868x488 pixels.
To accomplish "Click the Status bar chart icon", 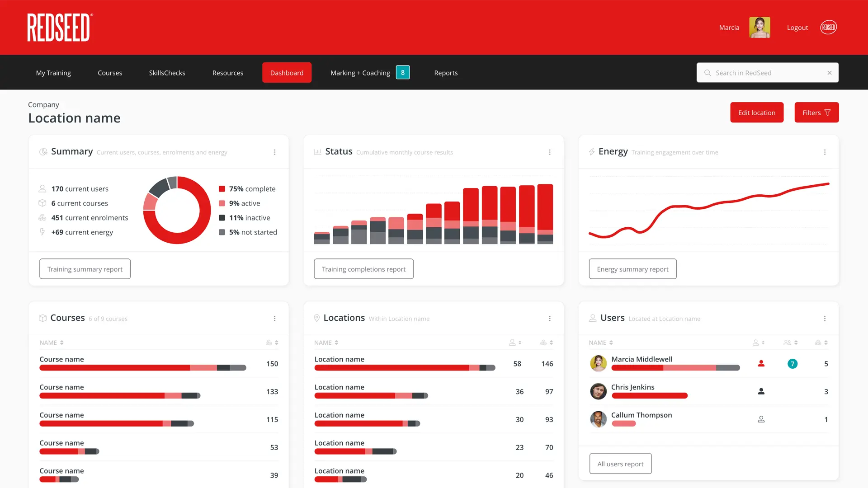I will click(317, 152).
